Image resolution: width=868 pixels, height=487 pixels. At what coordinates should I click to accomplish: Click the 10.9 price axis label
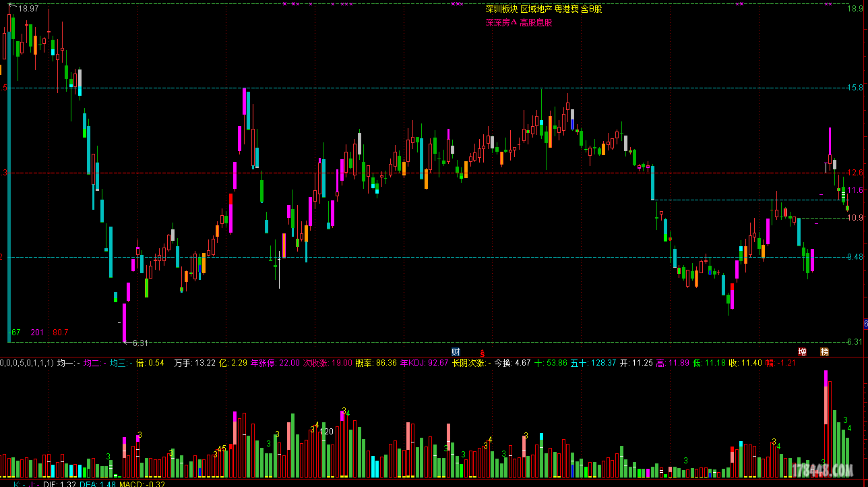(x=855, y=218)
